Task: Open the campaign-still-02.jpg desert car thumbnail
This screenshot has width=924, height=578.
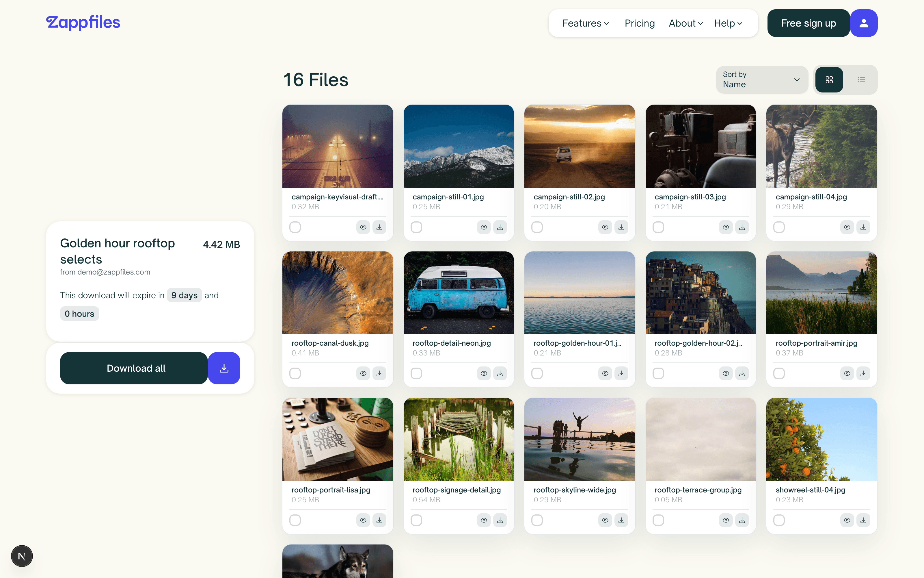Action: [x=580, y=146]
